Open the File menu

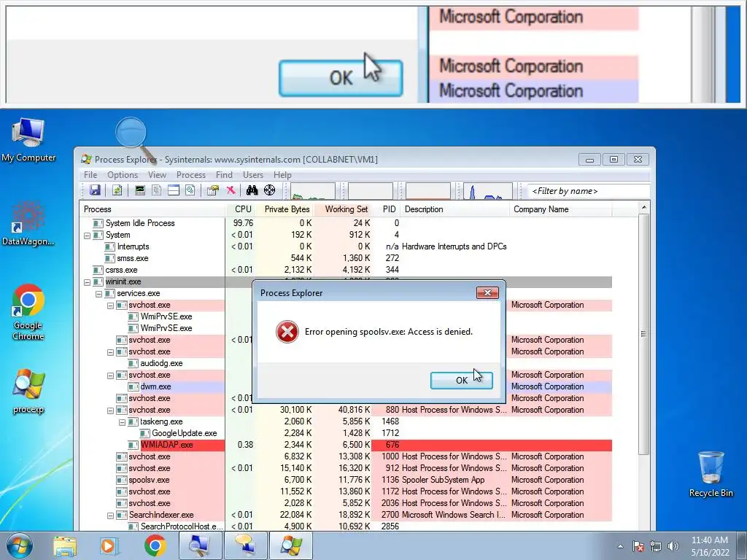pyautogui.click(x=90, y=175)
